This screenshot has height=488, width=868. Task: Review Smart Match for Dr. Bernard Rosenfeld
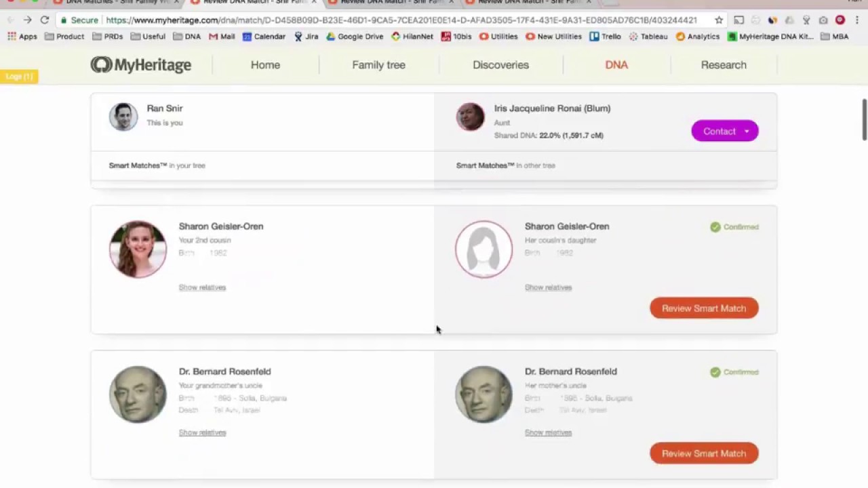tap(704, 453)
